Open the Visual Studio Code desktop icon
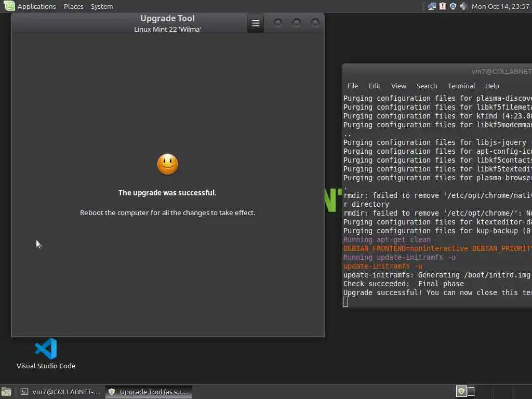 [x=46, y=353]
